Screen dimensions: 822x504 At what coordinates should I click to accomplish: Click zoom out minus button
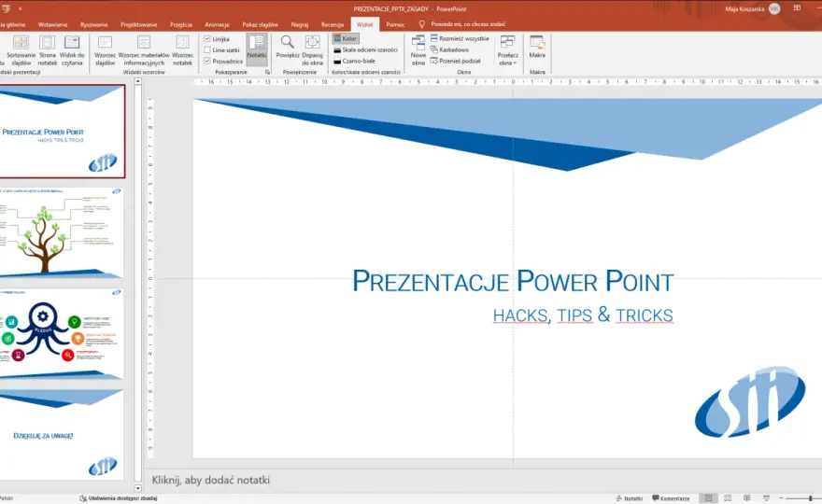point(781,498)
